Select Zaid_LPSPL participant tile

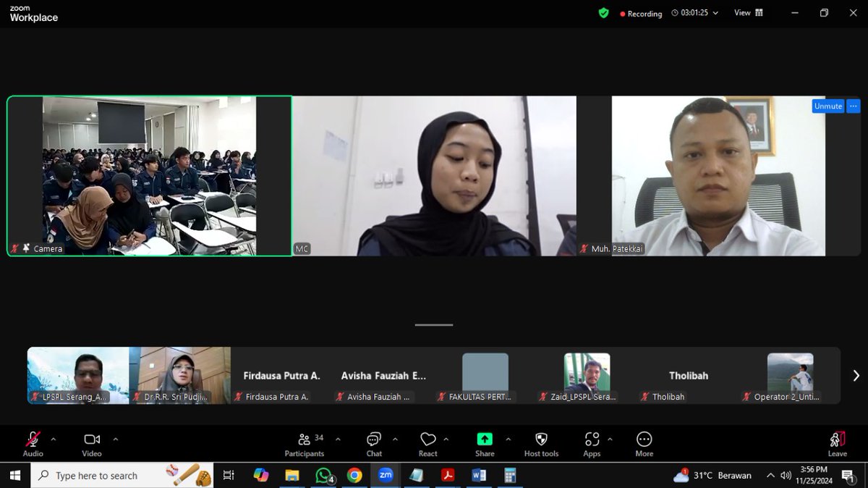pos(587,375)
